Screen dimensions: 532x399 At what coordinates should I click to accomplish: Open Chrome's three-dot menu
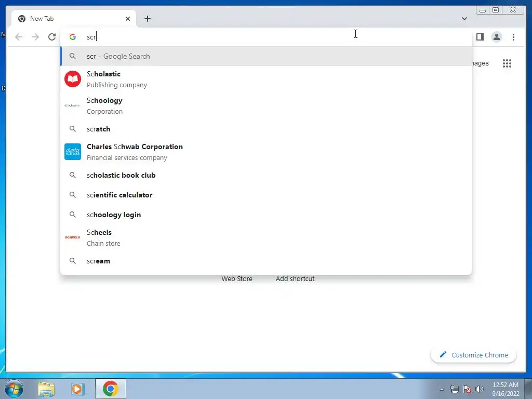(x=513, y=37)
